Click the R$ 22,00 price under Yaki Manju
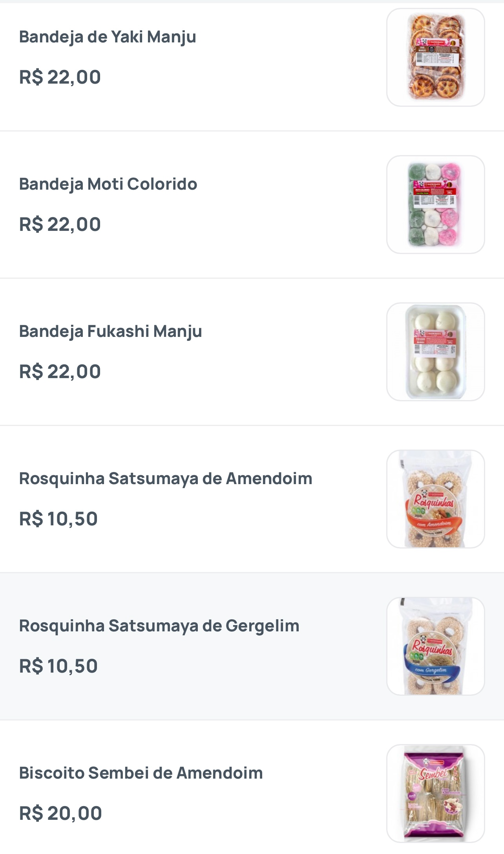 click(60, 77)
